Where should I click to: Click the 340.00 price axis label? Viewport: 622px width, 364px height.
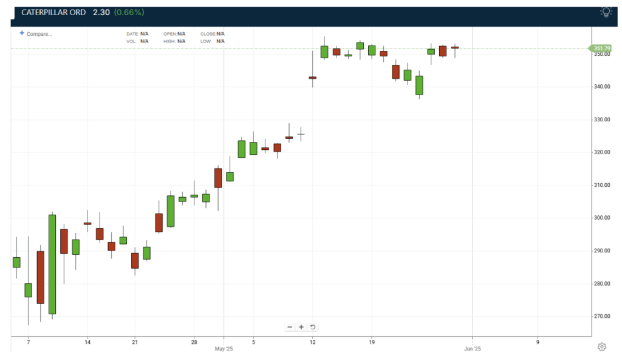[602, 87]
